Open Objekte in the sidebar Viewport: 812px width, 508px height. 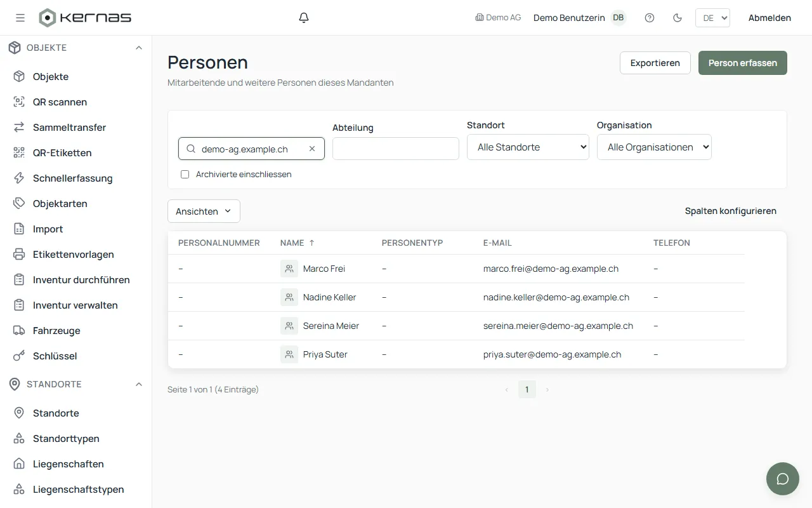[51, 76]
